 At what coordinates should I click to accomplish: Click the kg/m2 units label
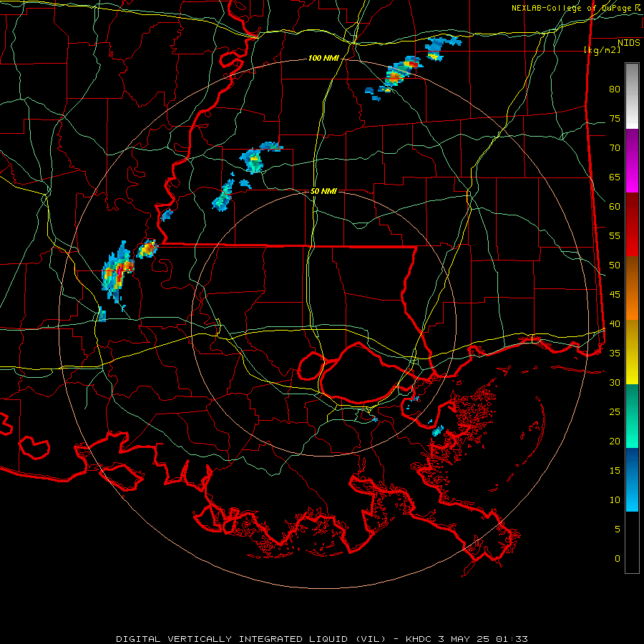(x=602, y=50)
